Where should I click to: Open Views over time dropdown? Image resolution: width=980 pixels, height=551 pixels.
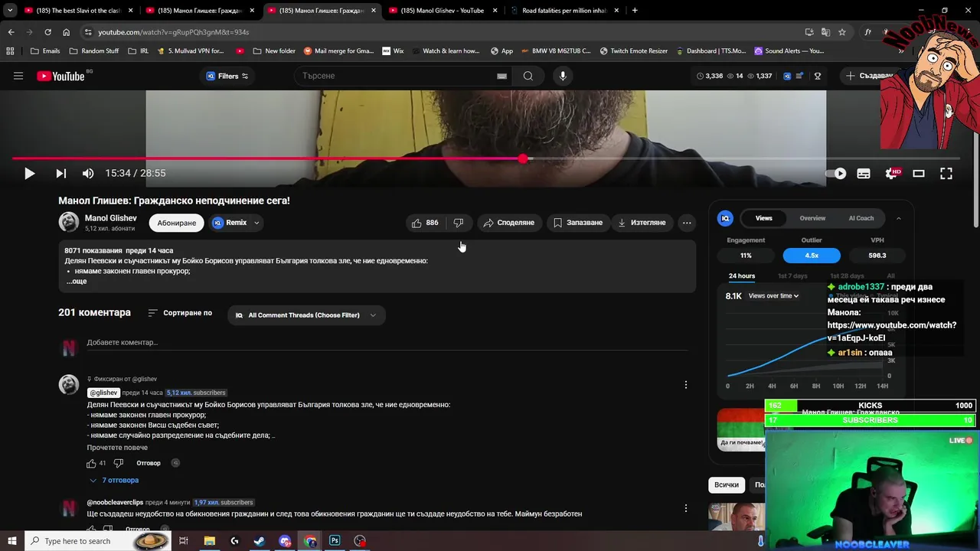point(773,295)
